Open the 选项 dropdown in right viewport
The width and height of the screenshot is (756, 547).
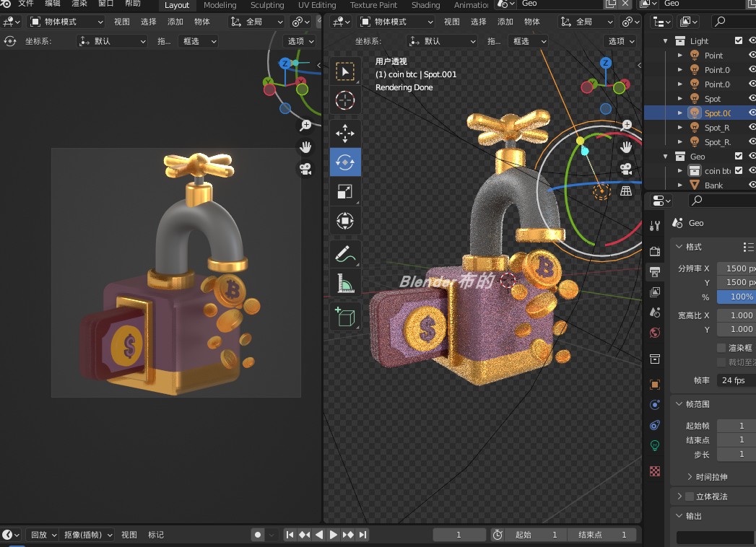[620, 41]
